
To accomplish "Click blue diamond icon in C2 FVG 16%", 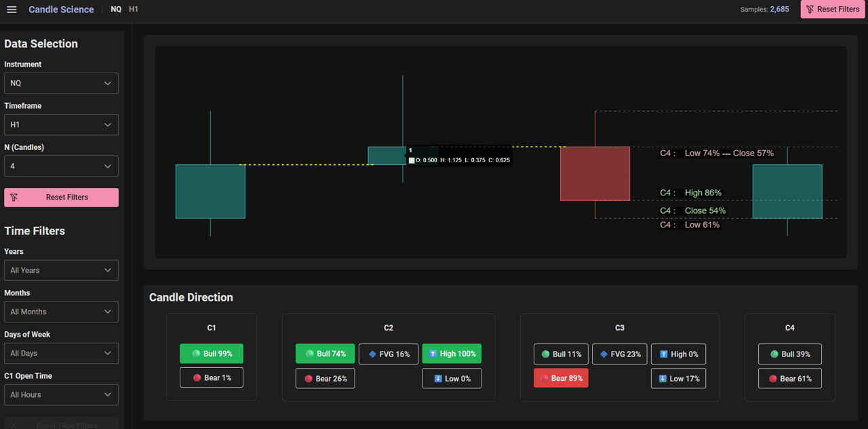I will (372, 354).
